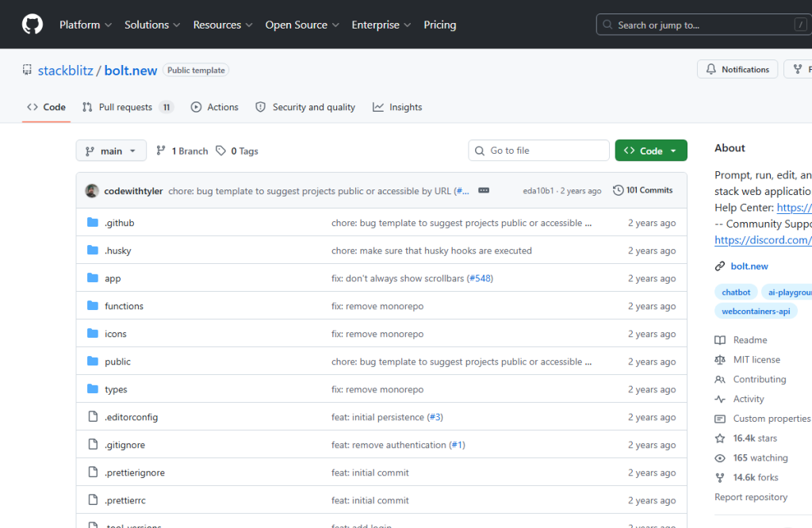This screenshot has width=812, height=528.
Task: Click the Go to file search box
Action: coord(538,151)
